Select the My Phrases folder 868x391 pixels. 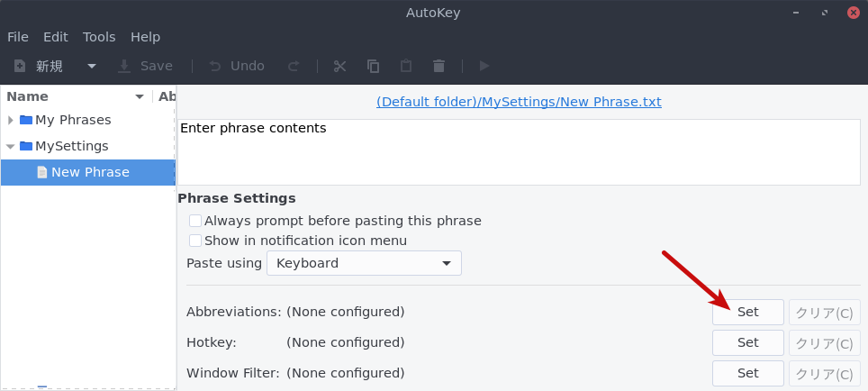[x=73, y=120]
